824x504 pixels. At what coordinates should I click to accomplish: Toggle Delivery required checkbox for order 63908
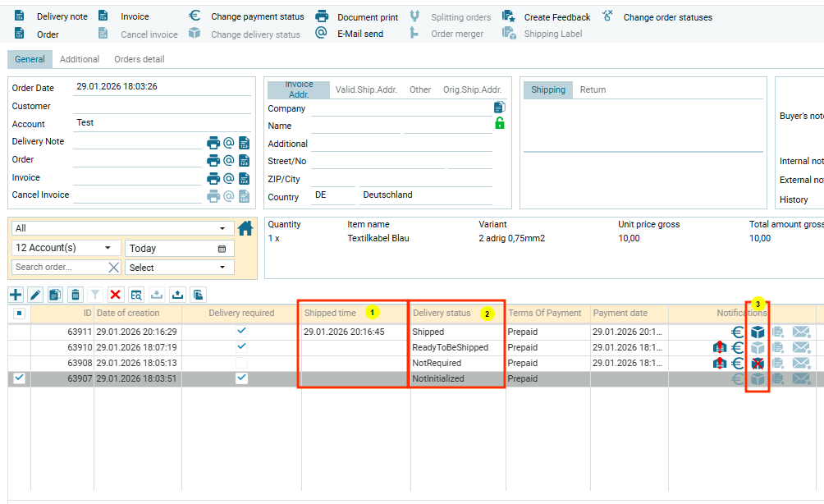(240, 363)
